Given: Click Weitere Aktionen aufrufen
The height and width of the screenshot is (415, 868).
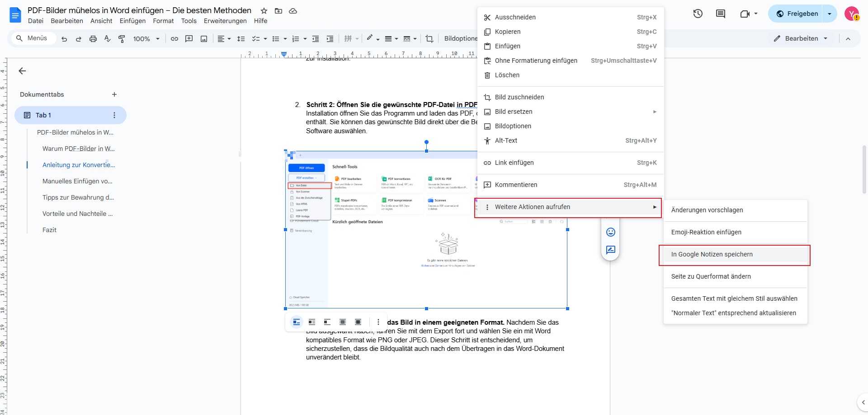Looking at the screenshot, I should coord(571,207).
